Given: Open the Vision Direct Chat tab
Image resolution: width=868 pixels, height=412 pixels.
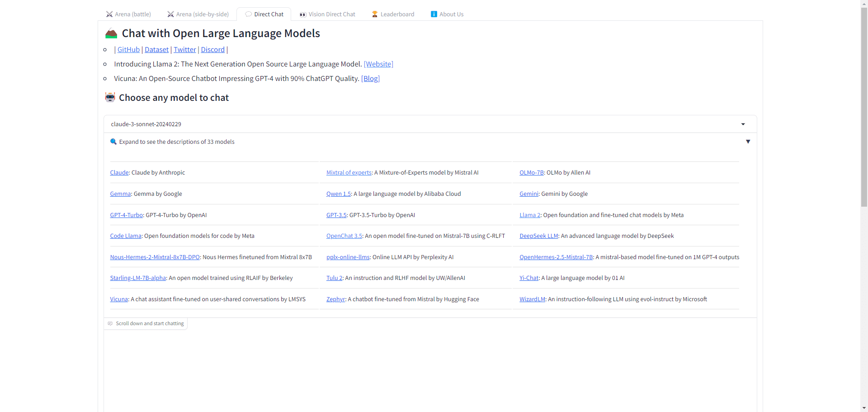Looking at the screenshot, I should tap(327, 14).
